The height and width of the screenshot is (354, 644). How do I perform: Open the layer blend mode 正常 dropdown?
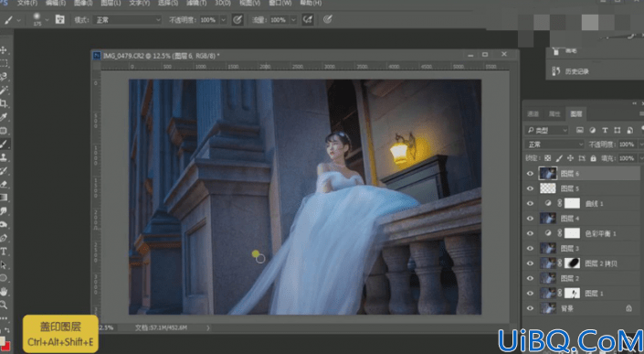click(x=554, y=145)
